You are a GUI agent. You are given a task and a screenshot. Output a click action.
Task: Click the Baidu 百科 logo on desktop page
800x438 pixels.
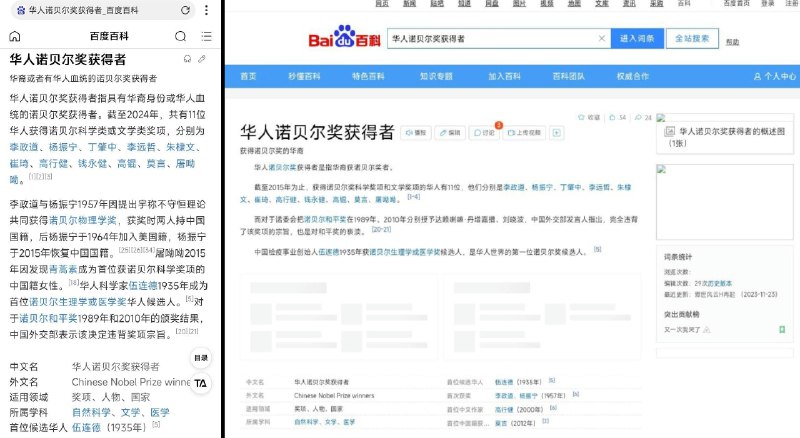coord(344,37)
